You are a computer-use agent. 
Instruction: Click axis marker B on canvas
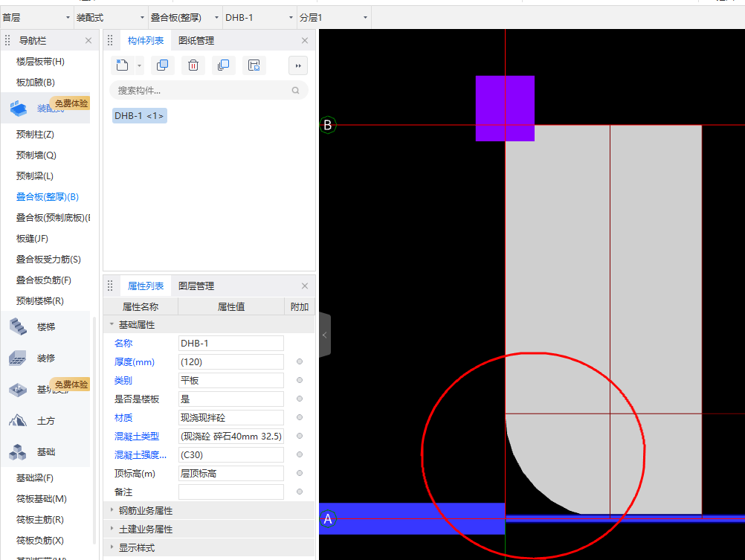[x=328, y=125]
